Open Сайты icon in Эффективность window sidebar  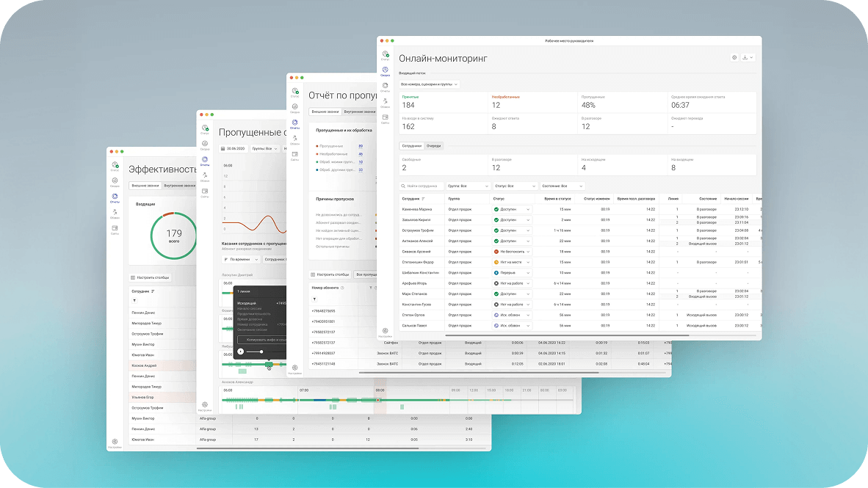pos(115,229)
